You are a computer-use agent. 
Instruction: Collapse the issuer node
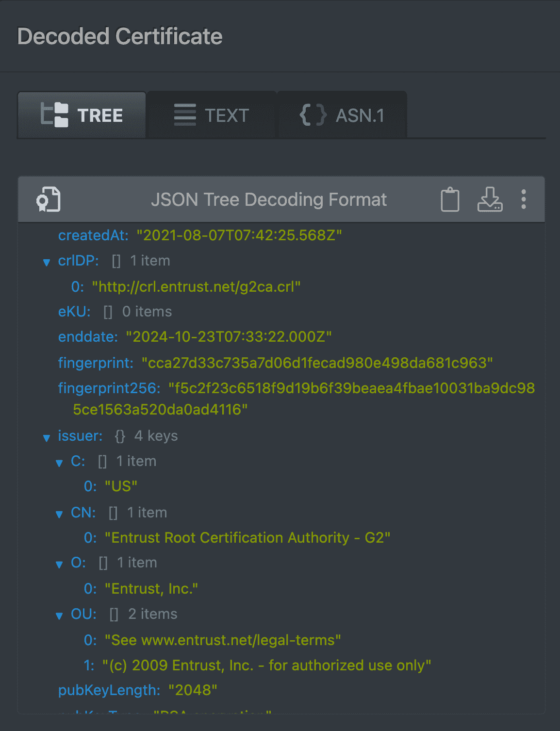[x=47, y=438]
